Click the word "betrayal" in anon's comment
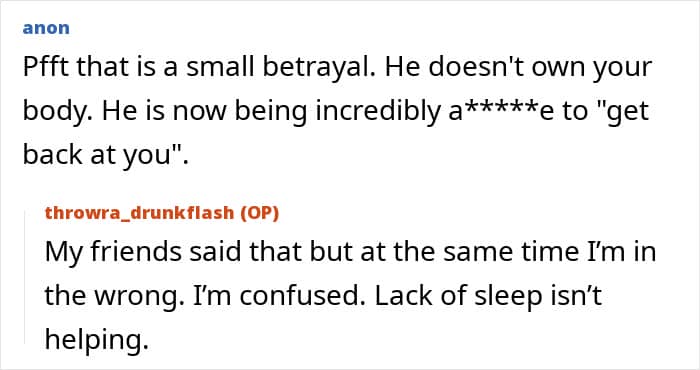The image size is (700, 370). pyautogui.click(x=319, y=68)
